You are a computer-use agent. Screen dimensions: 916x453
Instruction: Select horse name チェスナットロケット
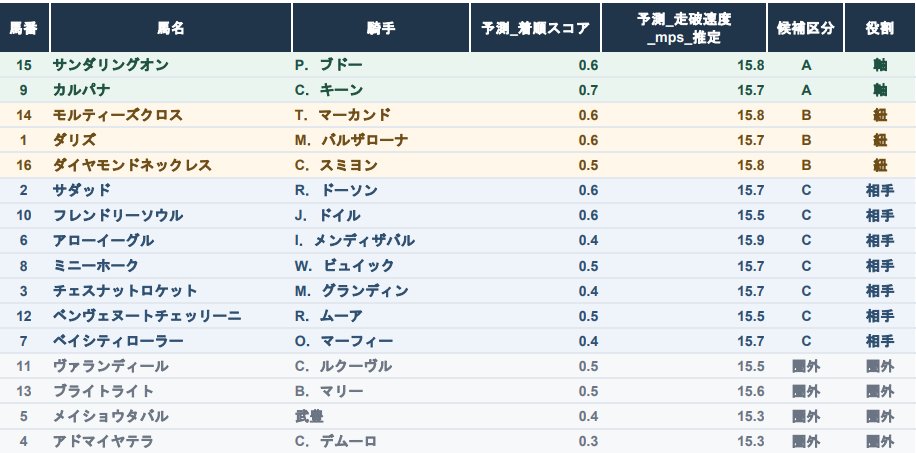(x=125, y=291)
